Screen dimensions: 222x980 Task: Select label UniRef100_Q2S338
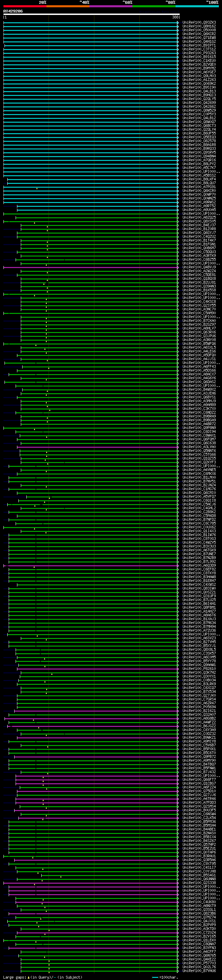(x=199, y=883)
